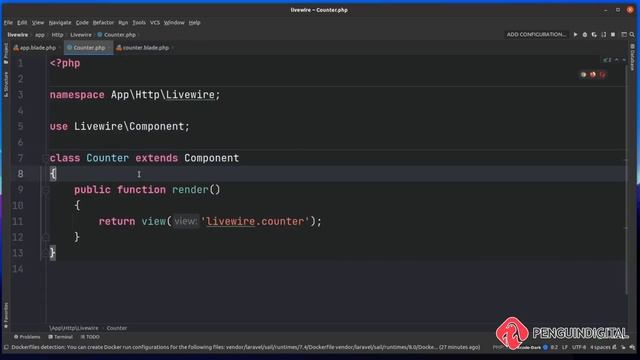
Task: Click the Counter.php file icon in breadcrumb
Action: coord(100,35)
